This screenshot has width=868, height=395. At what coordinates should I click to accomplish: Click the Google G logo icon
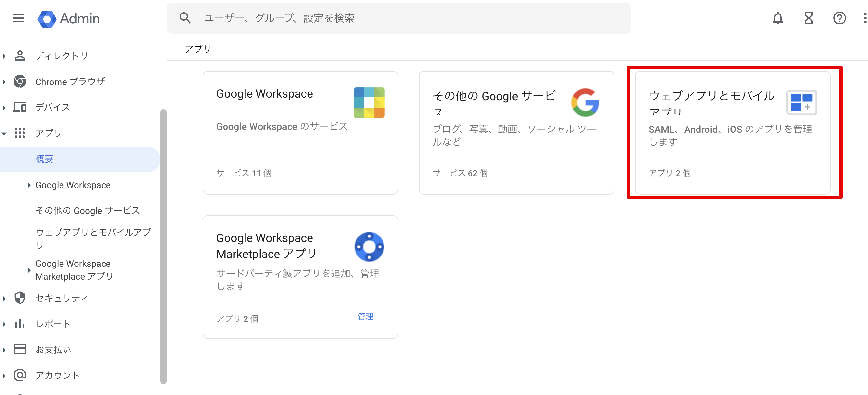585,102
